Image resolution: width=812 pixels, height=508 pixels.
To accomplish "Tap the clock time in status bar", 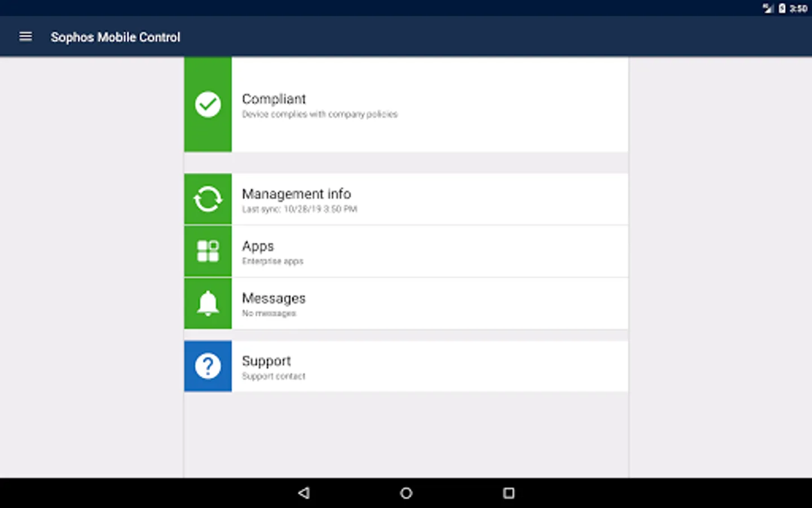I will pyautogui.click(x=798, y=8).
